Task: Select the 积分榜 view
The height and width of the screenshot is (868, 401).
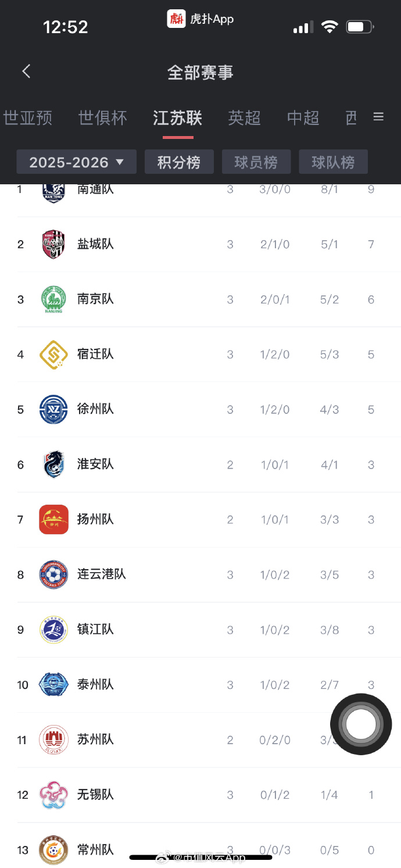Action: tap(179, 162)
